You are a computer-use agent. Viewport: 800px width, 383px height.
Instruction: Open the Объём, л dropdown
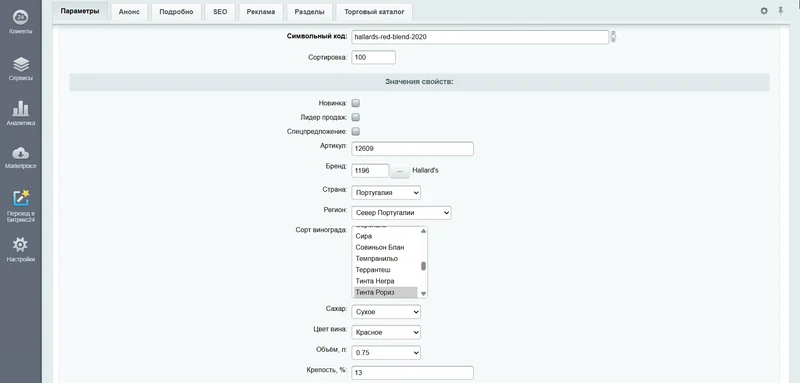pos(386,352)
